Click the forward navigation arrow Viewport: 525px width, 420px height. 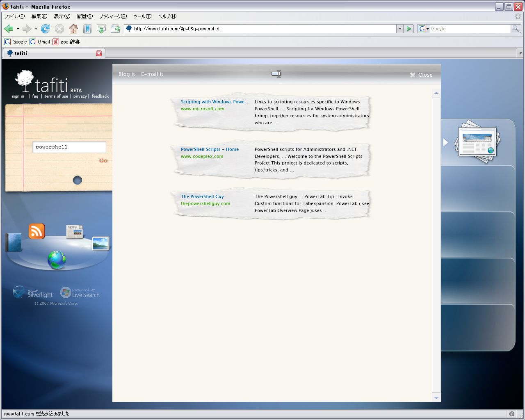click(27, 29)
